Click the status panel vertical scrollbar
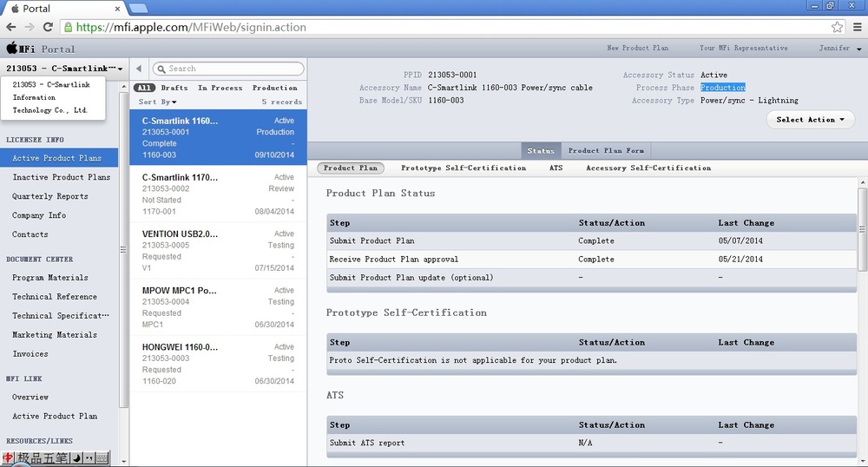 coord(862,229)
